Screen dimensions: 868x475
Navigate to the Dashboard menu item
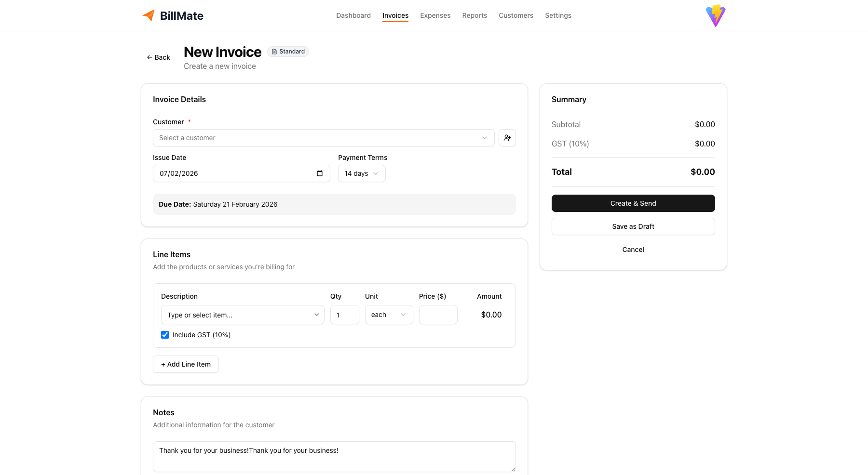click(353, 15)
